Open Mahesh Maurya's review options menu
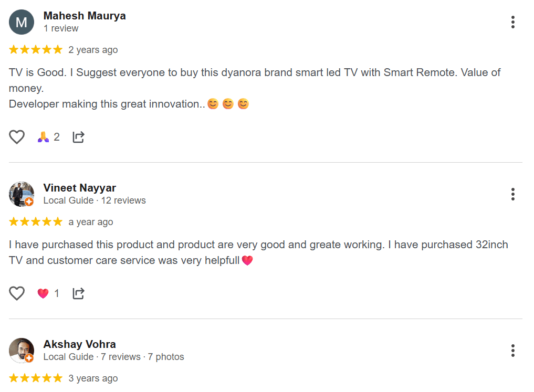The image size is (534, 392). click(x=512, y=22)
